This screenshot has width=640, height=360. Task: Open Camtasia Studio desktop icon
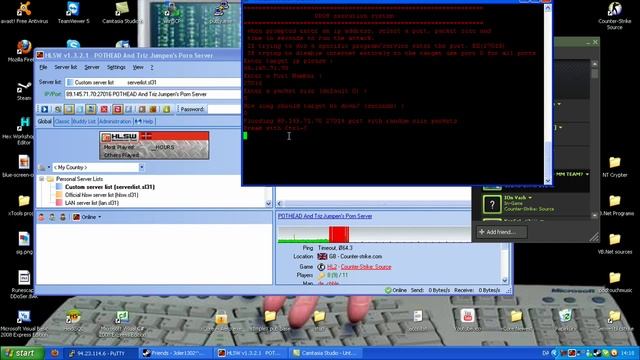122,12
